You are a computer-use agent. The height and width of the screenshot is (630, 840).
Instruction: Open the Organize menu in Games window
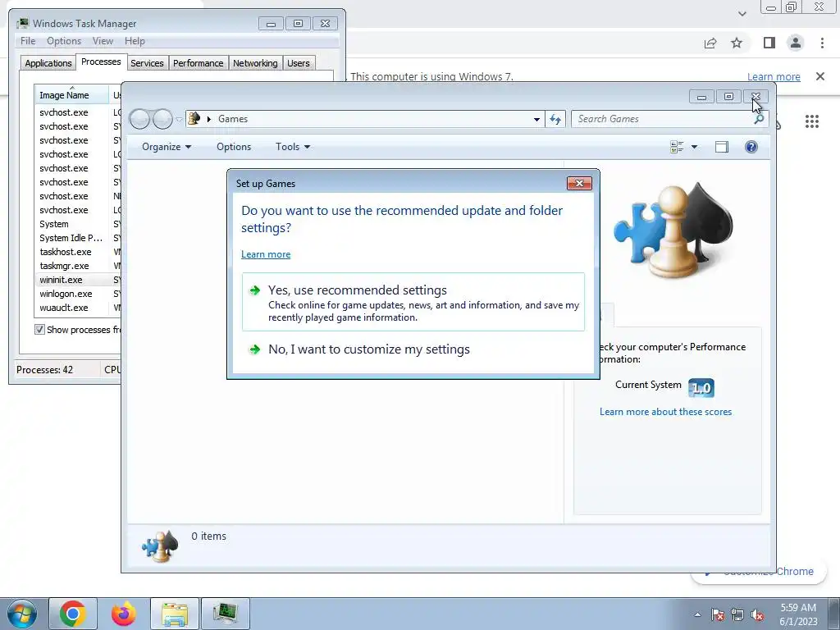tap(166, 147)
